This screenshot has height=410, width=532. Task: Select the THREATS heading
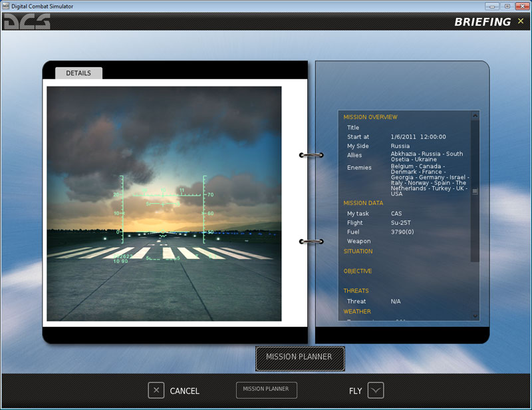pos(356,291)
